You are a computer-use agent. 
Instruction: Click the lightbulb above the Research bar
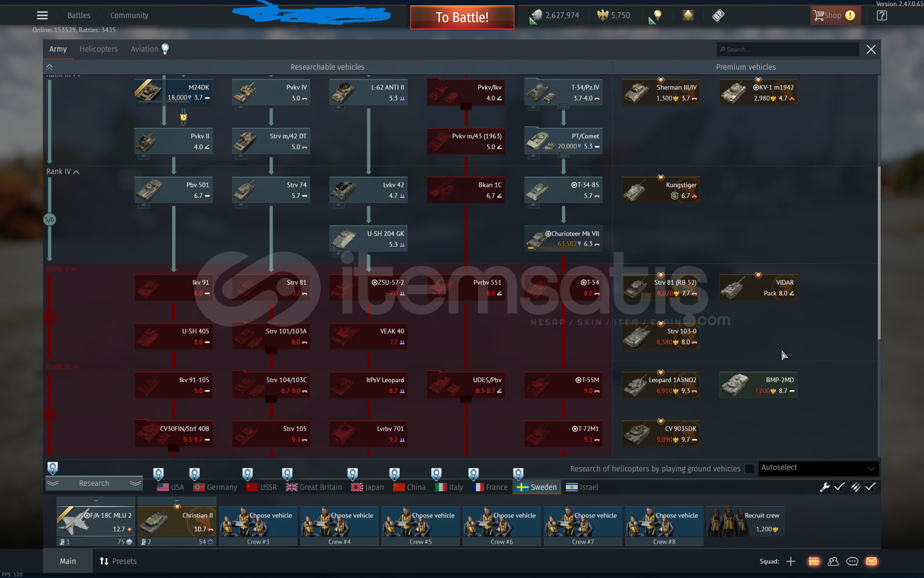point(52,468)
